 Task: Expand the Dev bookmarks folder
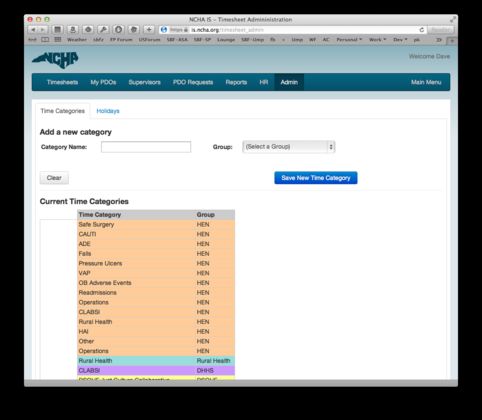click(x=400, y=40)
